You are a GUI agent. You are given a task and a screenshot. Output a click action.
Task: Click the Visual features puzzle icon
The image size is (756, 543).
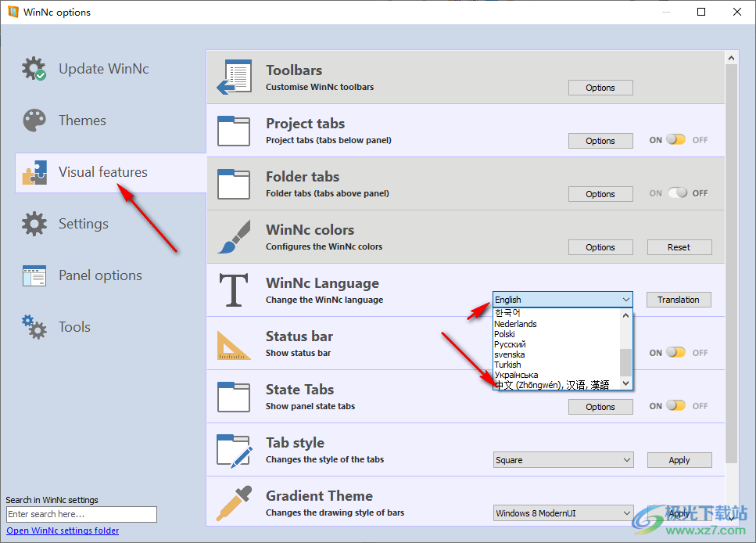pos(34,172)
